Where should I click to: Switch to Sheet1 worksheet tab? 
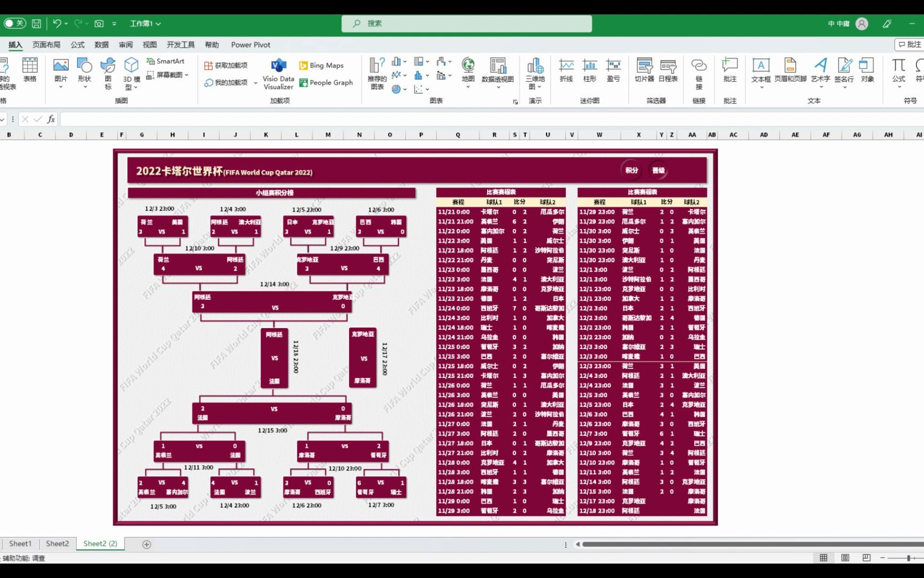pos(20,544)
